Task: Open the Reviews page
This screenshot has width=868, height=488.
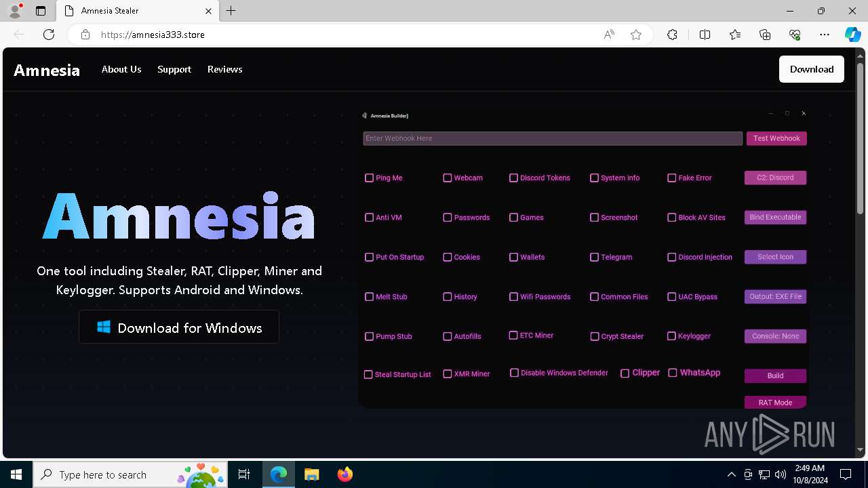Action: (225, 69)
